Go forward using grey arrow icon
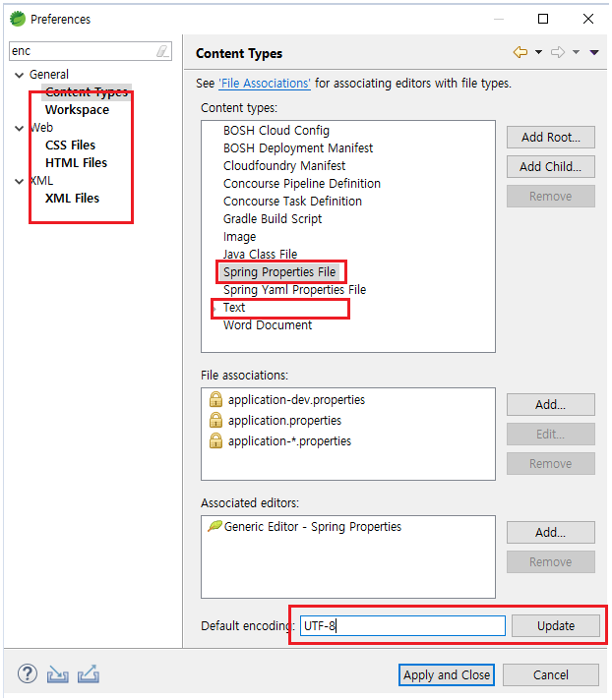Image resolution: width=612 pixels, height=700 pixels. pyautogui.click(x=558, y=53)
